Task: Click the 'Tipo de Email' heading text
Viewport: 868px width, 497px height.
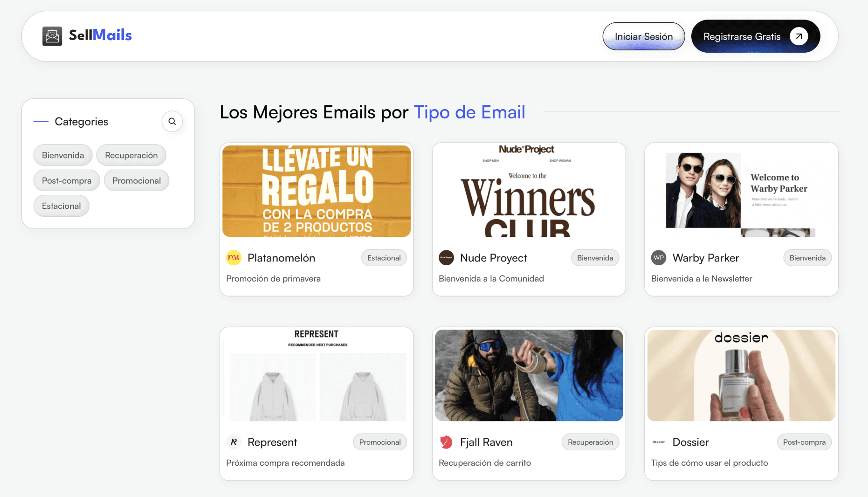Action: tap(469, 112)
